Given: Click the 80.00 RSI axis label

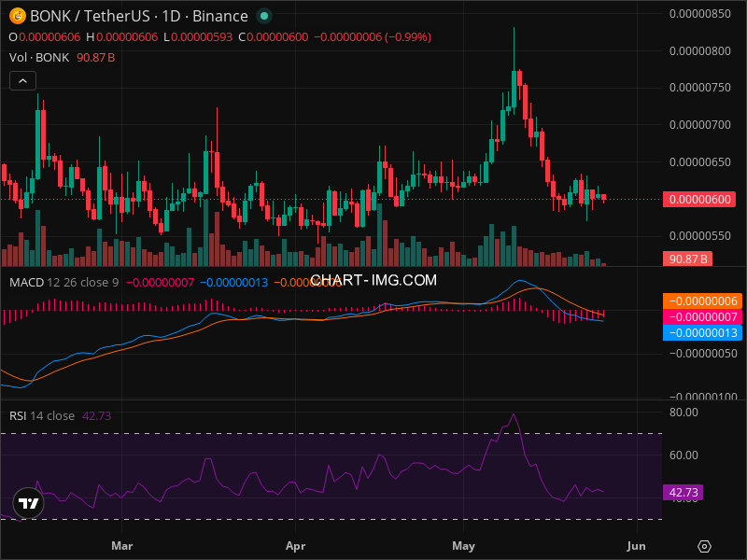Looking at the screenshot, I should click(684, 413).
